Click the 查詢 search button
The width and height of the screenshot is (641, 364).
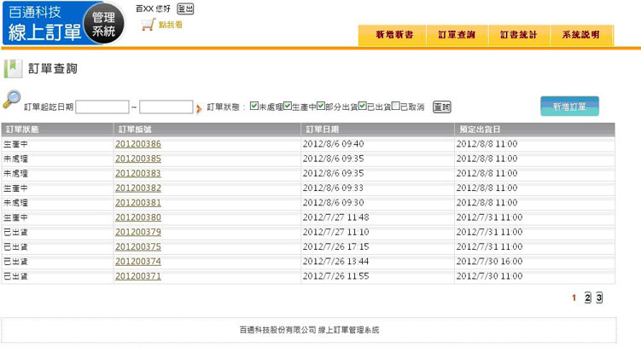point(442,107)
